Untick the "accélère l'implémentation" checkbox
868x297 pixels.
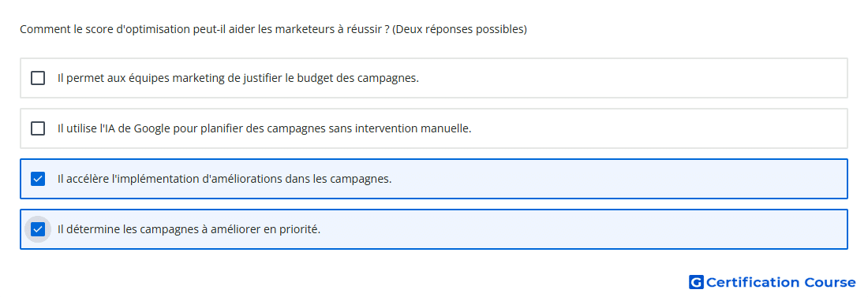(38, 179)
